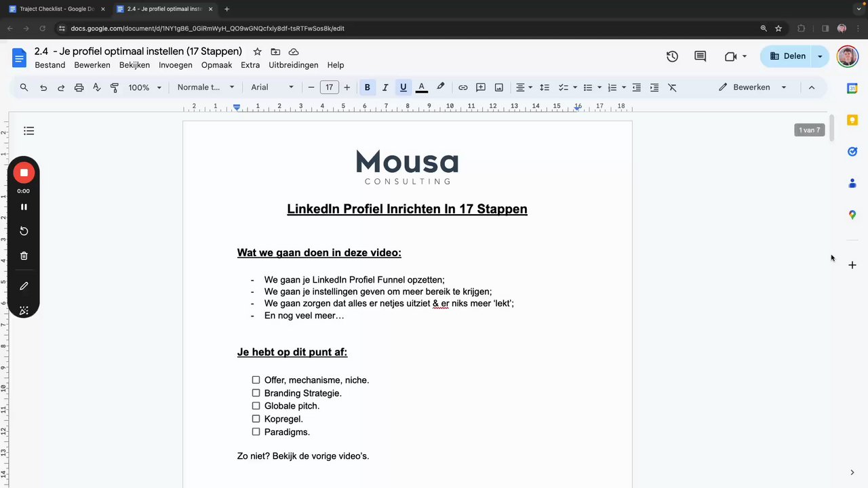Collapse the toolbar menus with chevron

(x=812, y=87)
